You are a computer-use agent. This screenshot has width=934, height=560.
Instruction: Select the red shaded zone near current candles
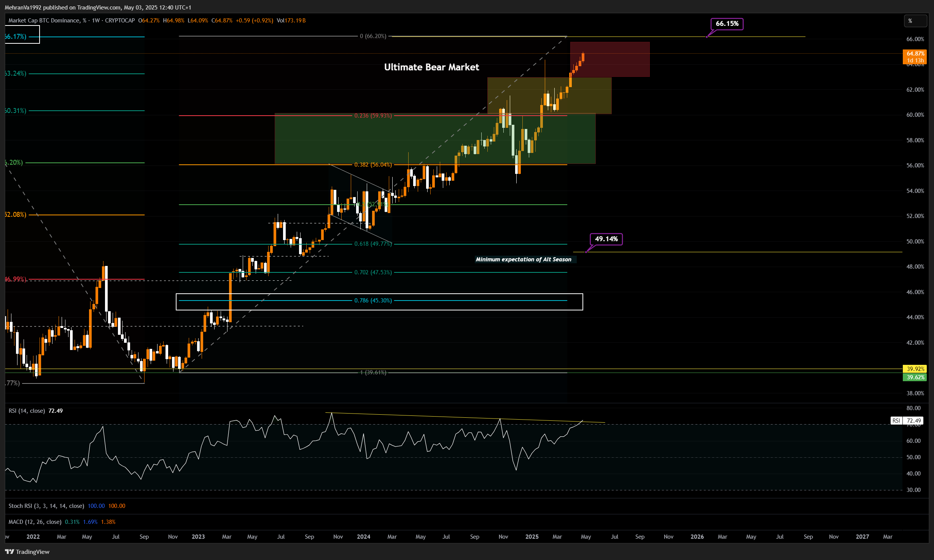pos(610,59)
